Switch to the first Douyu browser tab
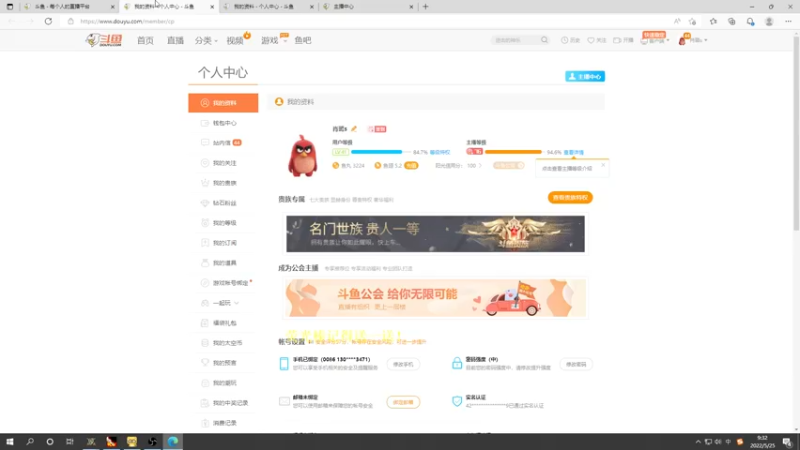This screenshot has width=800, height=450. pyautogui.click(x=69, y=7)
